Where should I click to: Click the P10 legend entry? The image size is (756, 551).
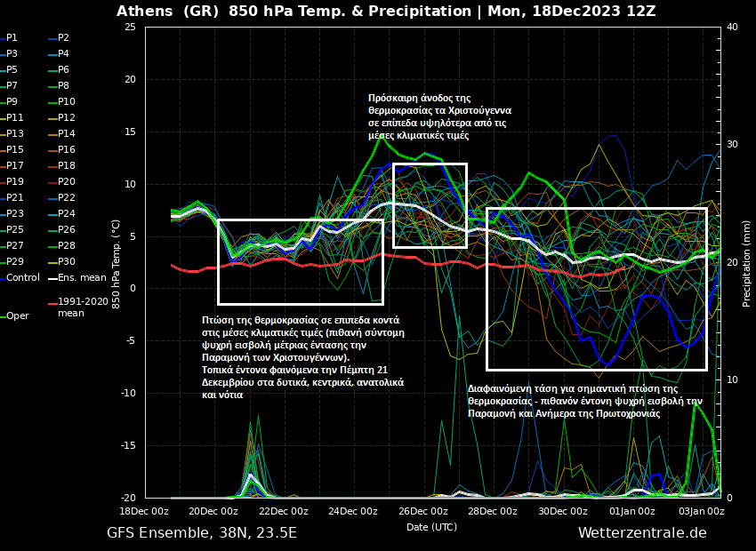pyautogui.click(x=67, y=101)
